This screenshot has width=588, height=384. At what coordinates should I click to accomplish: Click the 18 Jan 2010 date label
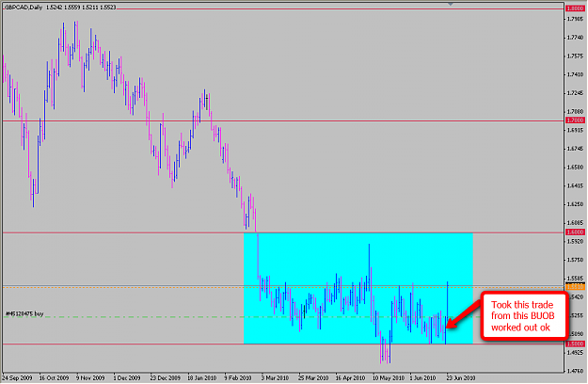click(201, 378)
